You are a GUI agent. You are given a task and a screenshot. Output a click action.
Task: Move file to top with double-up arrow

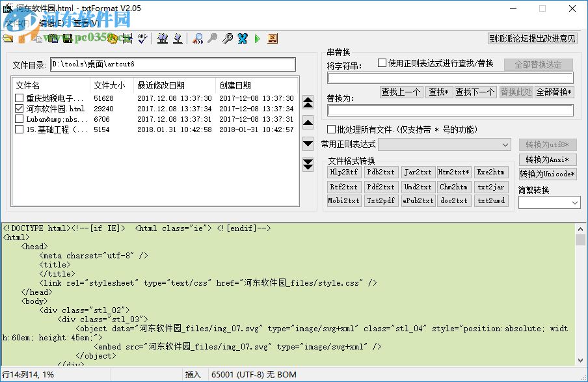(308, 102)
